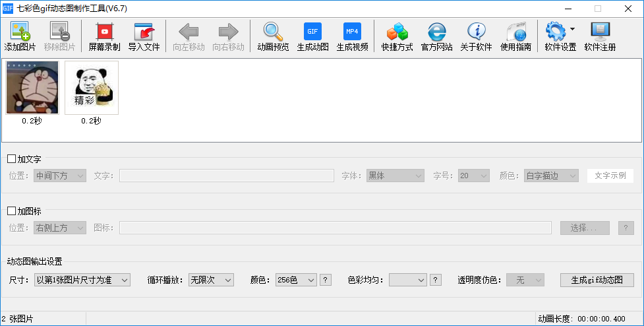Click the 动画长度 status bar text
Image resolution: width=644 pixels, height=326 pixels.
tap(581, 319)
